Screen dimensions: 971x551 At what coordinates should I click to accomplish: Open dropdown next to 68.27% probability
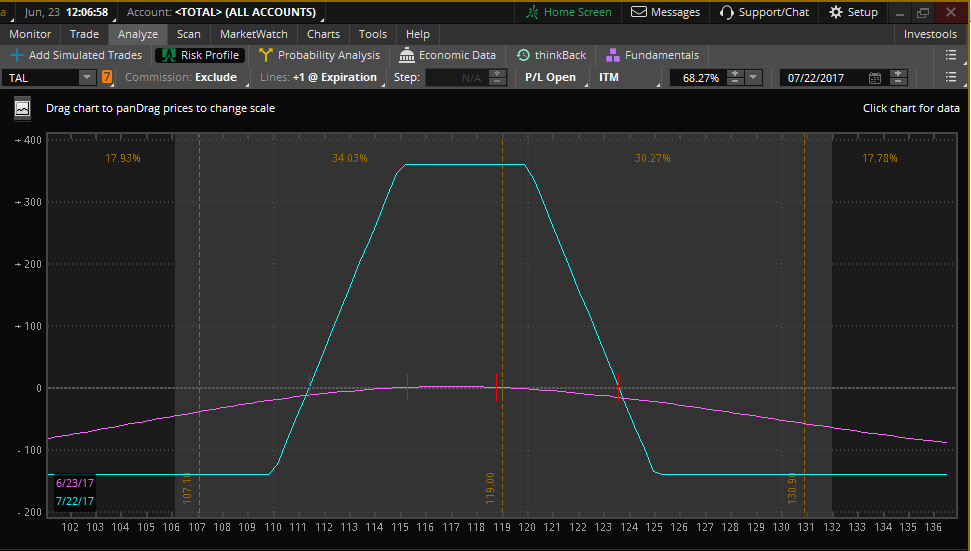coord(754,77)
